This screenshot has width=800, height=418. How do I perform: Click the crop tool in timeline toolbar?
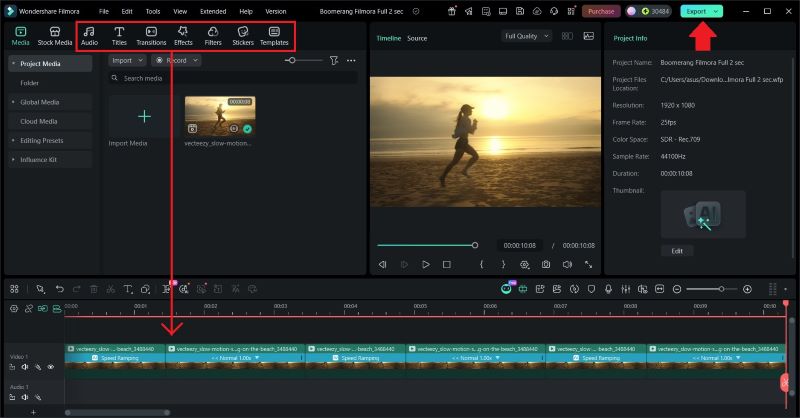[145, 289]
